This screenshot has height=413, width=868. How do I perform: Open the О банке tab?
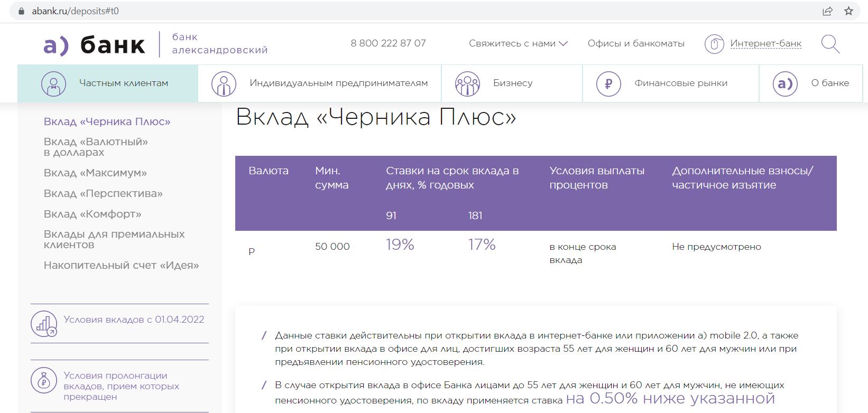811,83
